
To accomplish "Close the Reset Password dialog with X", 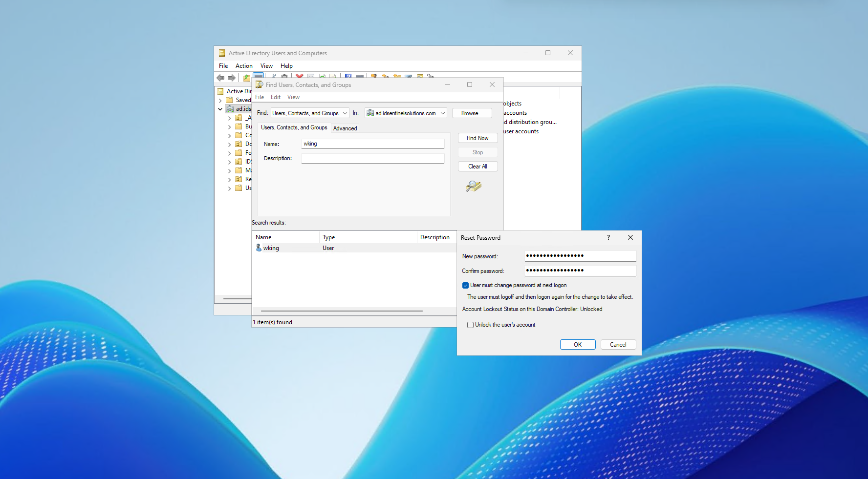I will click(630, 237).
